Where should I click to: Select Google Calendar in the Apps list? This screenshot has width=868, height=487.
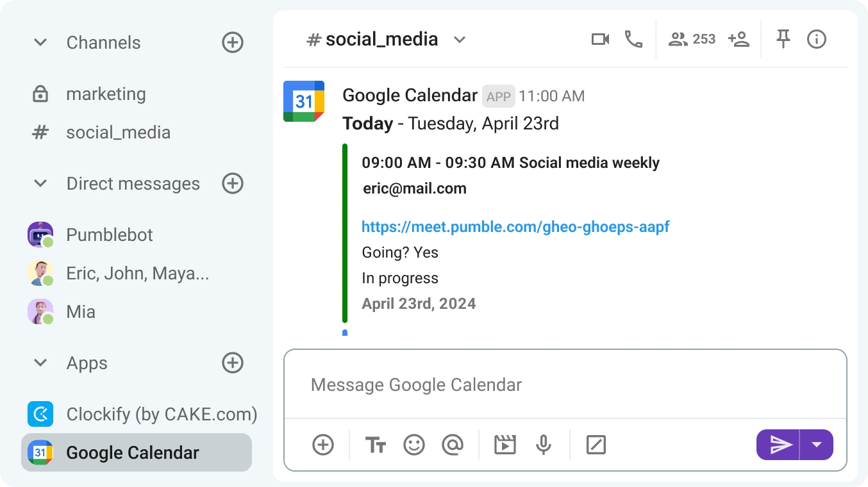137,452
